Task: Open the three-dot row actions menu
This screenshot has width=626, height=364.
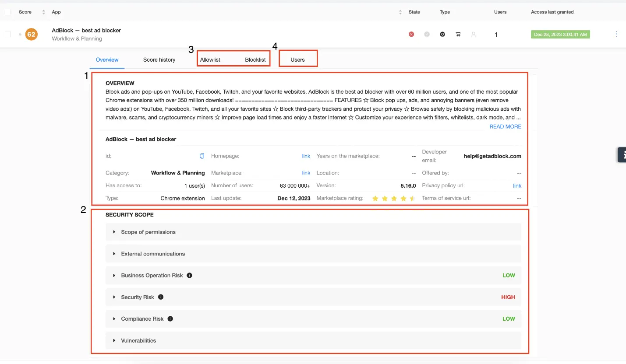Action: (617, 34)
